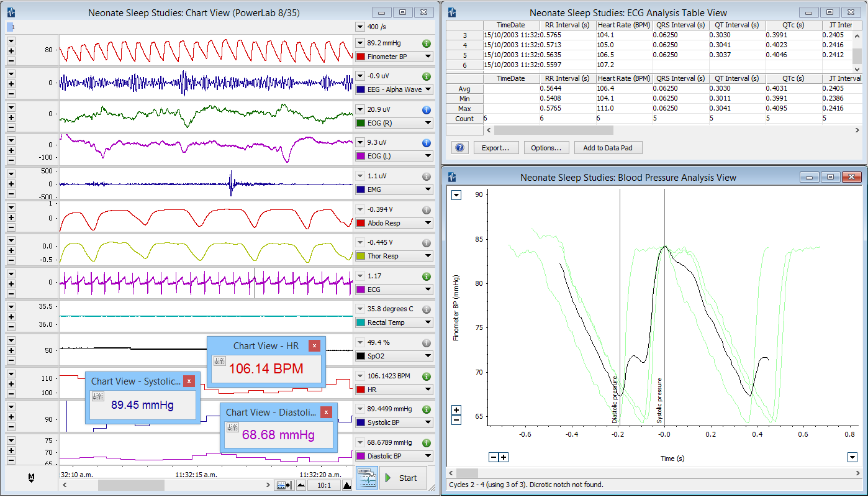Viewport: 868px width, 497px height.
Task: Click the zoom-out triangle left of 10:1
Action: pos(302,485)
